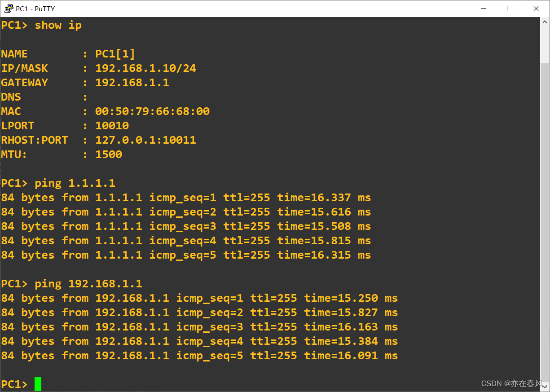The height and width of the screenshot is (392, 550).
Task: Maximize the PuTTY window
Action: pos(510,9)
